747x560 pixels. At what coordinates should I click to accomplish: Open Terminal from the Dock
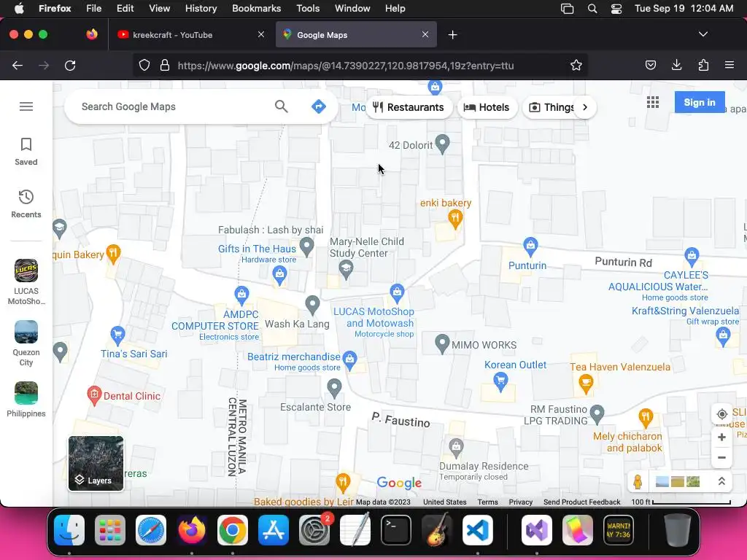pyautogui.click(x=396, y=529)
